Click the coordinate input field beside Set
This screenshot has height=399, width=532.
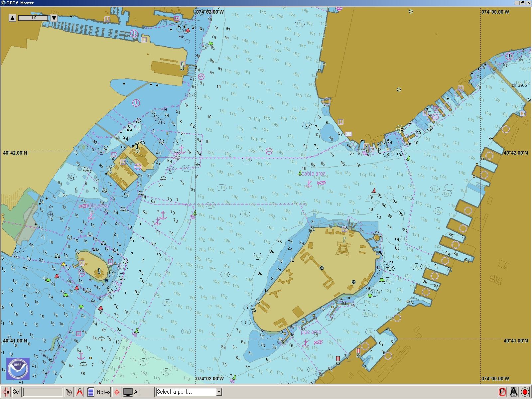click(x=43, y=392)
